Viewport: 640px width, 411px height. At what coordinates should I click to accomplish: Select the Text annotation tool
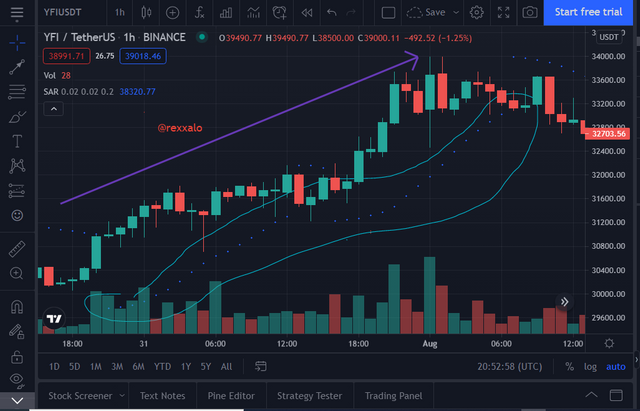click(x=17, y=142)
